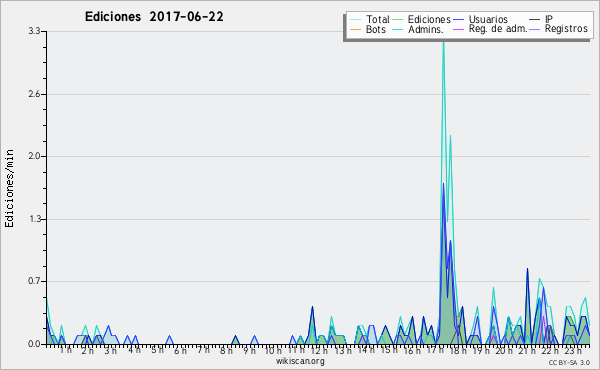Click the 3.3 y-axis value

(x=34, y=31)
